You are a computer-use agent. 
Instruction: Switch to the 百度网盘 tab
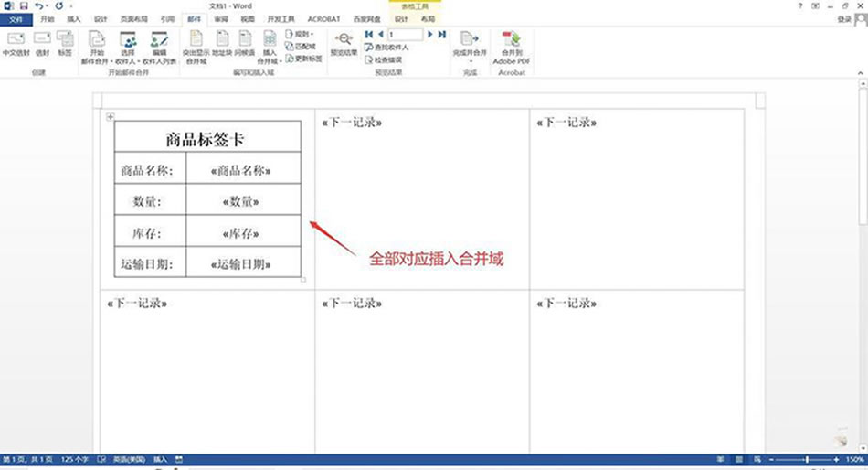367,19
